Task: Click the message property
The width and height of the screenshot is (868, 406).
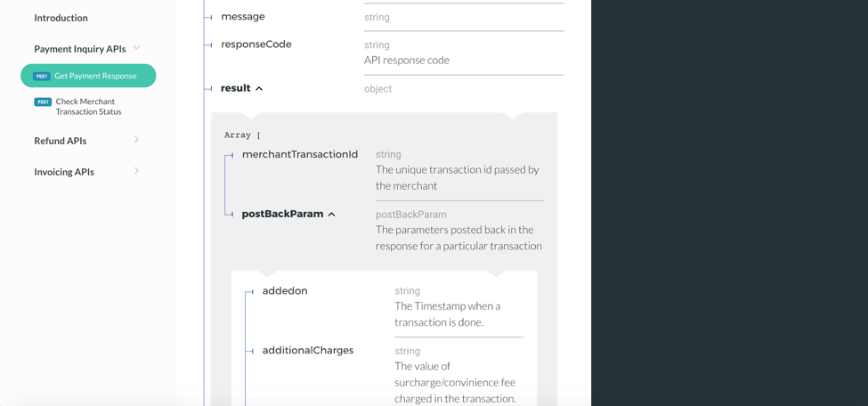Action: point(242,17)
